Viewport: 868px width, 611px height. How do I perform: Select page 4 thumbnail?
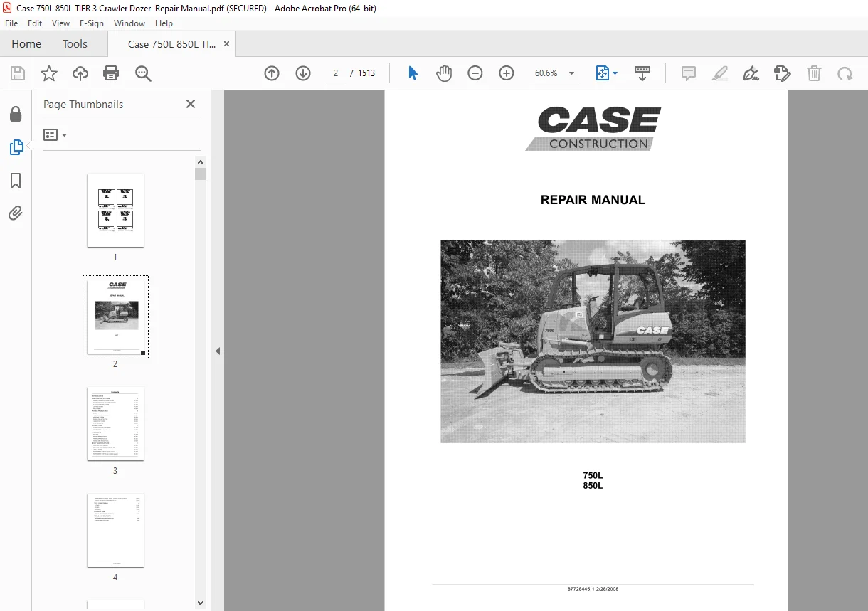[x=115, y=530]
